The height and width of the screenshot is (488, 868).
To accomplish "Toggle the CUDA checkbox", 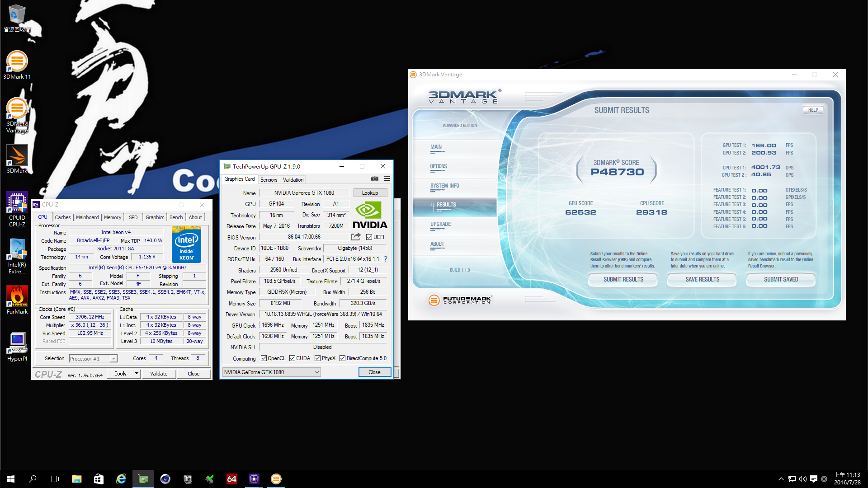I will click(292, 358).
